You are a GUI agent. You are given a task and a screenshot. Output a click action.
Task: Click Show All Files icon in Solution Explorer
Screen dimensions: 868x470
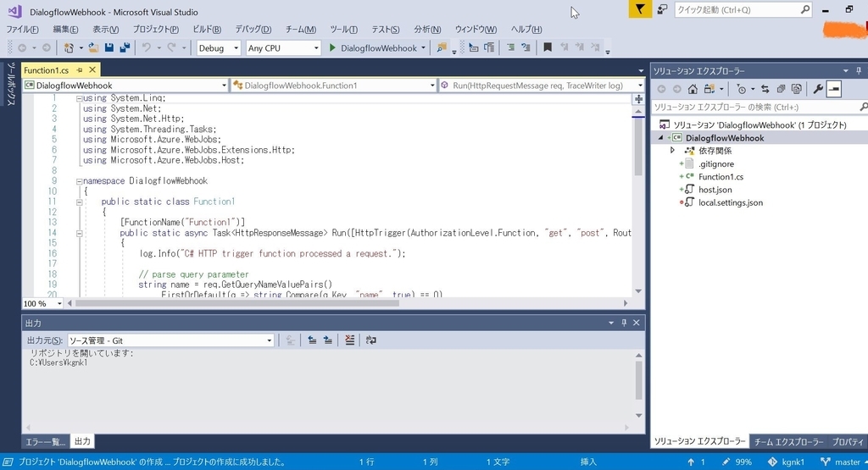797,89
